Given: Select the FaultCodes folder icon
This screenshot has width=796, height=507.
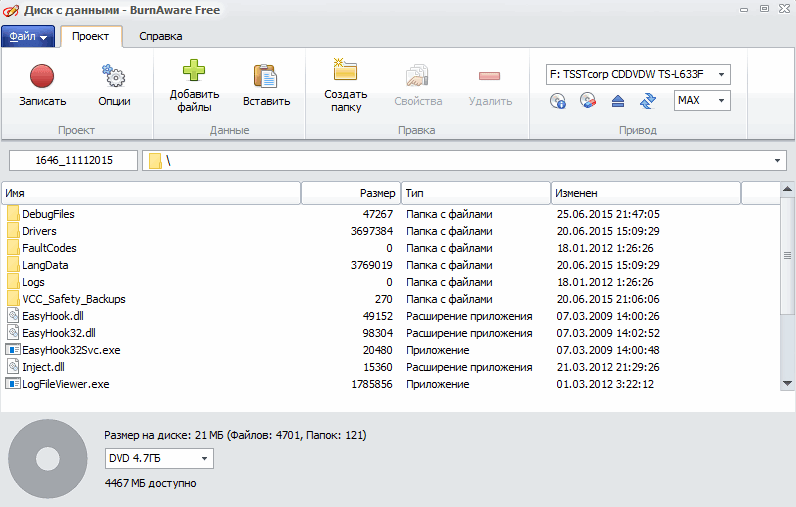Looking at the screenshot, I should coord(13,248).
